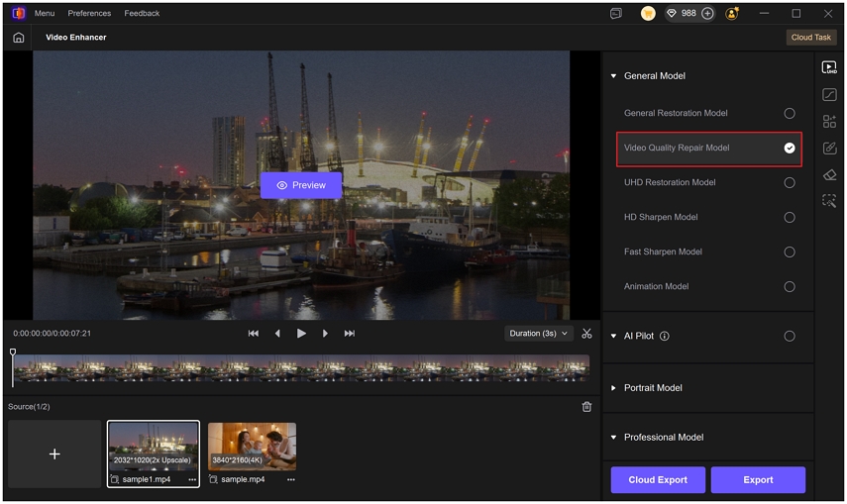
Task: Click the Preview button on the video
Action: tap(301, 185)
